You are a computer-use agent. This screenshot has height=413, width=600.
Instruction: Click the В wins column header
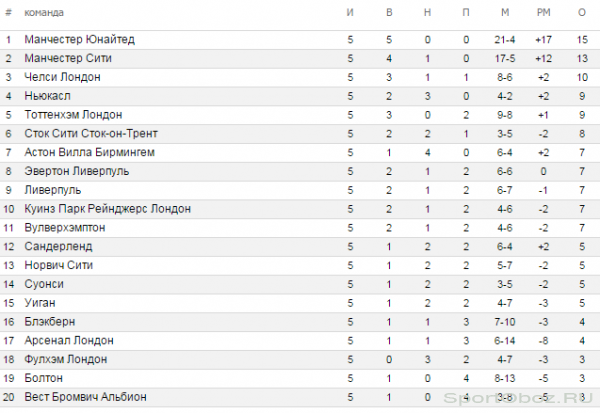(389, 13)
